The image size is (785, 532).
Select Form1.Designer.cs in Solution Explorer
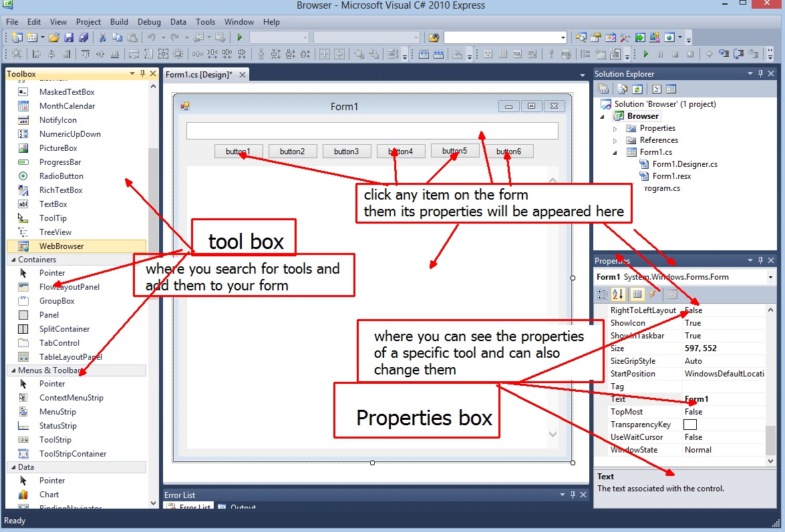(x=684, y=164)
